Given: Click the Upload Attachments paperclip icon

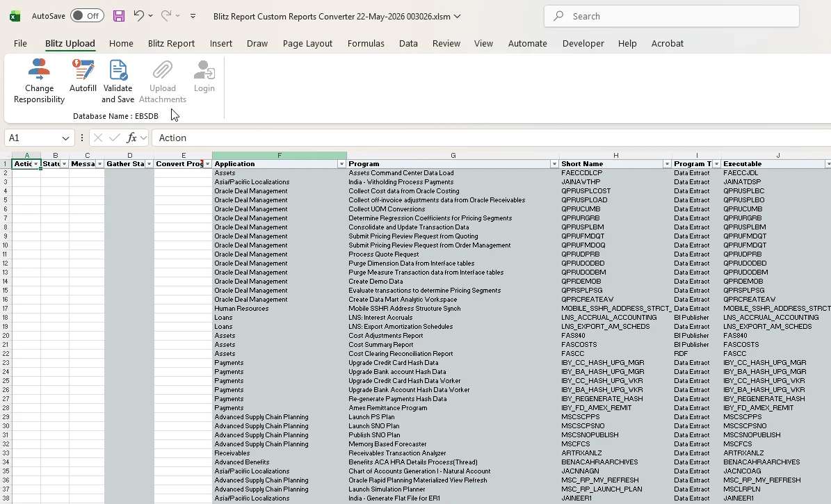Looking at the screenshot, I should 162,70.
